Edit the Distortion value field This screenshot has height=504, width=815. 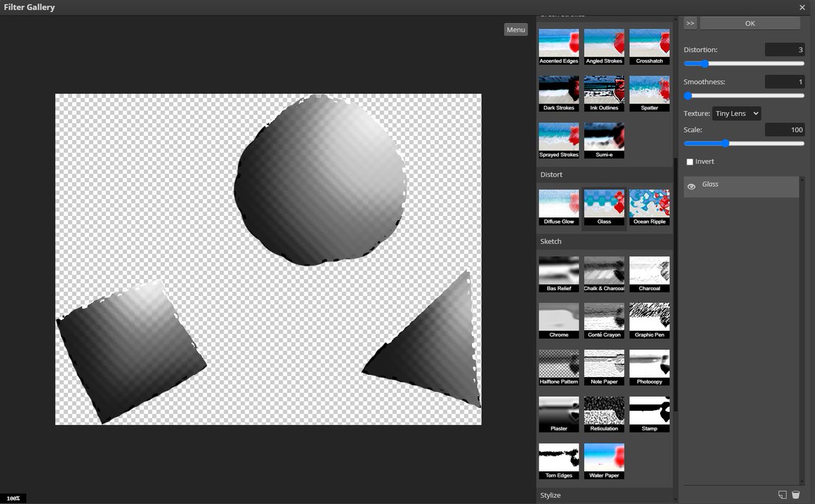click(x=784, y=50)
